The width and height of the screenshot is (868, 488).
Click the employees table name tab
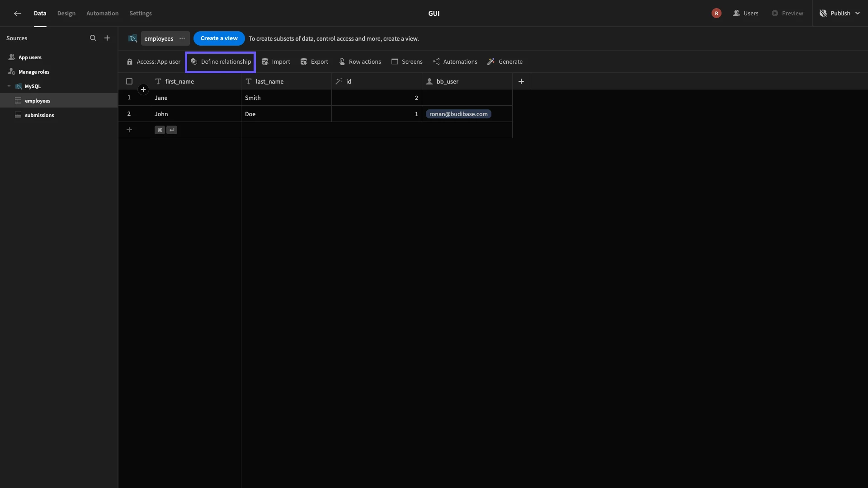[159, 39]
